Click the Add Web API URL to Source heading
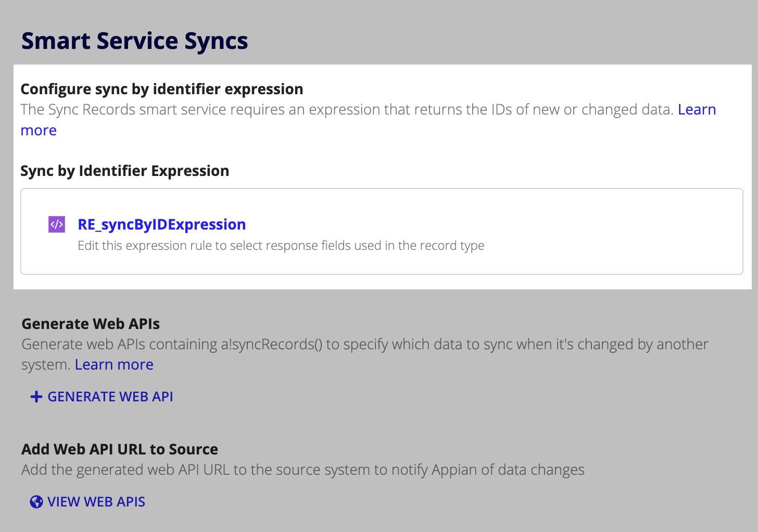 120,449
